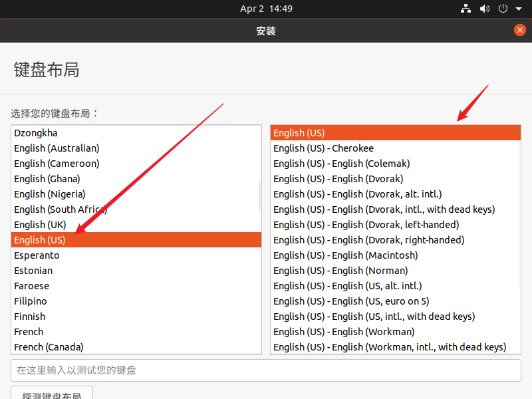This screenshot has width=532, height=399.
Task: Choose Dvorak, intl., with dead keys variant
Action: tap(396, 209)
